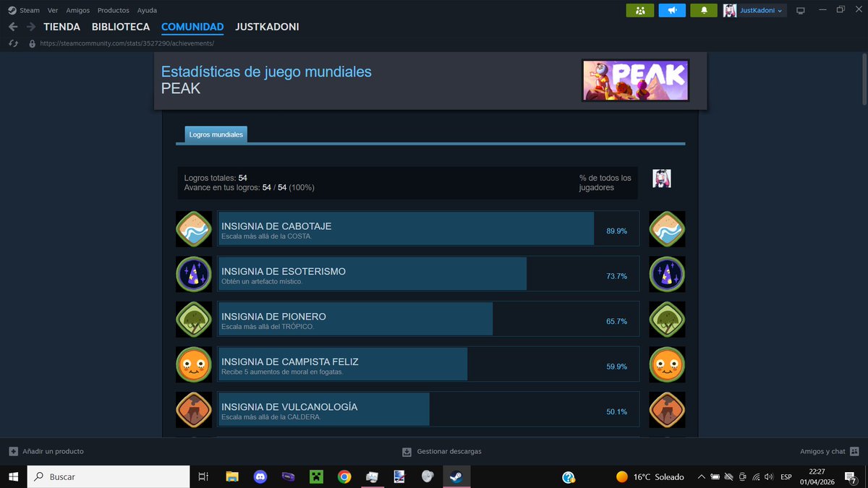
Task: Click 'Obtén un artefacto místico.' description
Action: 262,281
